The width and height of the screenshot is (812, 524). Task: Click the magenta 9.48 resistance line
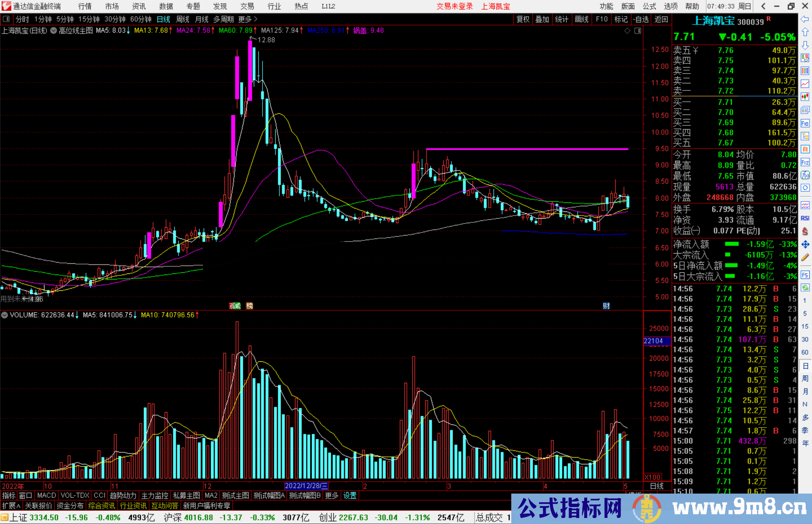(527, 149)
